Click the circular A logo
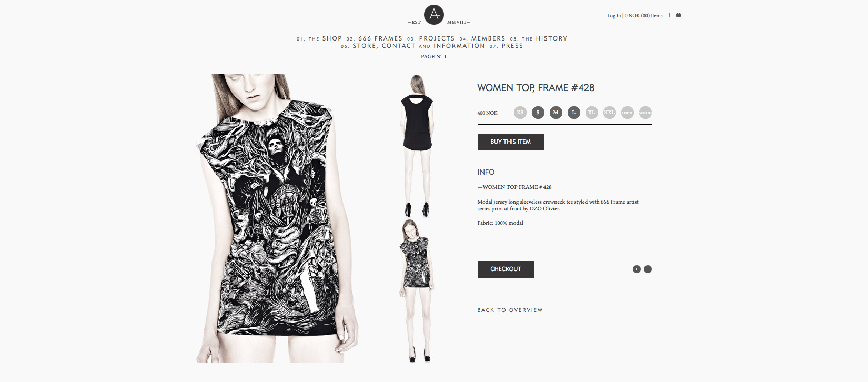Viewport: 868px width, 382px height. click(434, 15)
